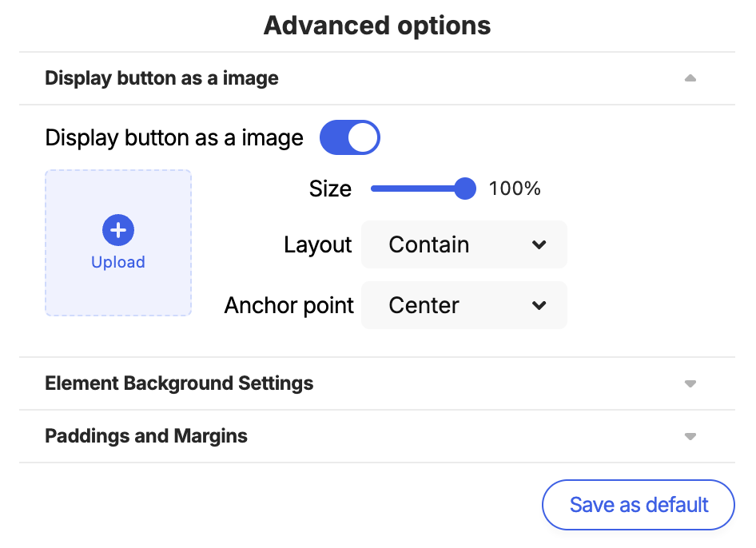Viewport: 756px width, 548px height.
Task: Click the Anchor point dropdown chevron icon
Action: click(x=539, y=306)
